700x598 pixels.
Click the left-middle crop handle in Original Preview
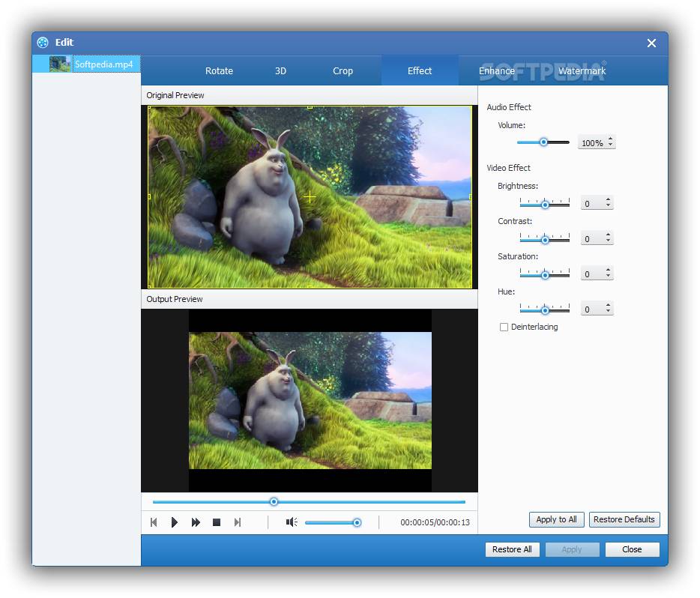(149, 196)
